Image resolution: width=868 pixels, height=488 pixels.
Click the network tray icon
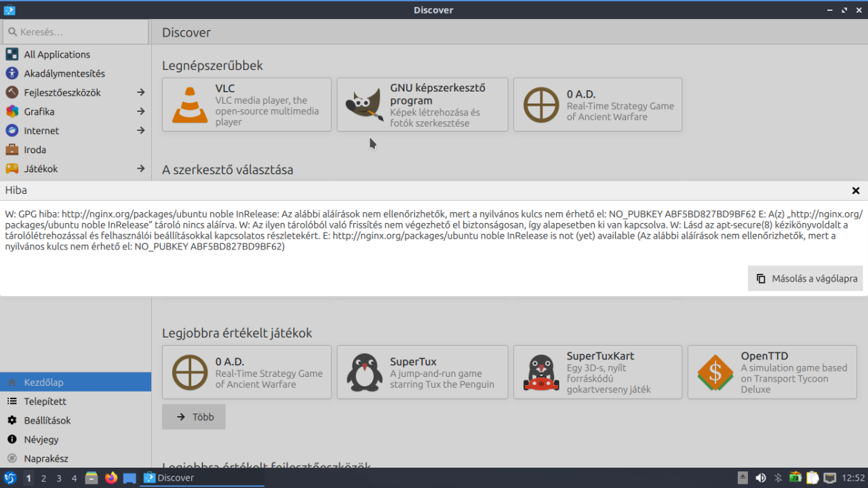[829, 478]
